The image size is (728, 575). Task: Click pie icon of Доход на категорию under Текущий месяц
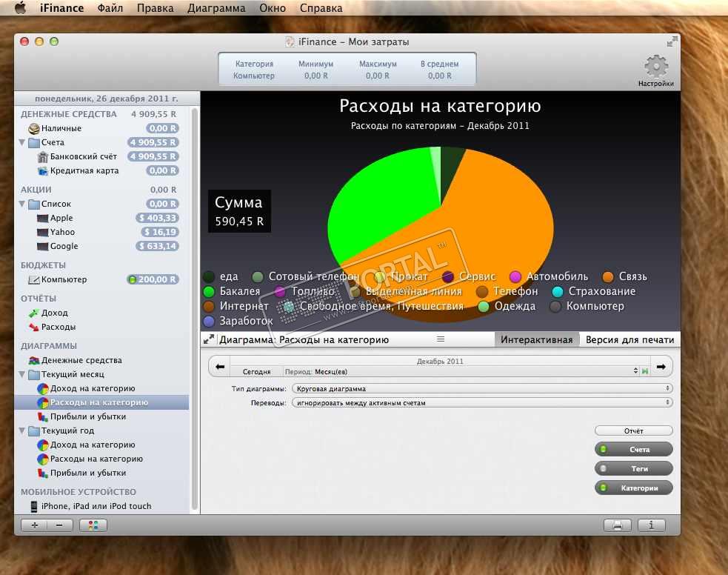(x=43, y=389)
